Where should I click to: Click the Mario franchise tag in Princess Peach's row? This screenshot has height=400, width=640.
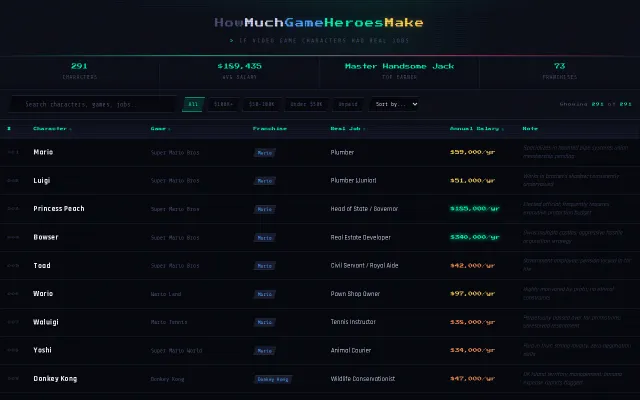pyautogui.click(x=264, y=209)
